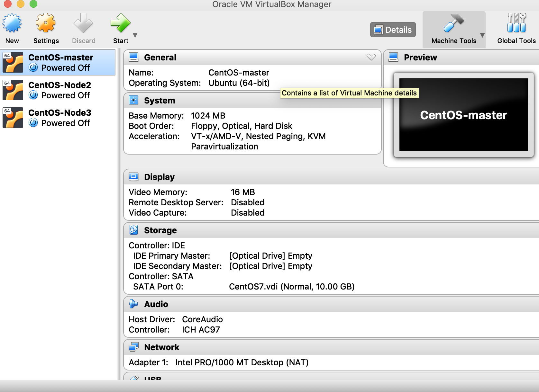This screenshot has width=539, height=392.
Task: Open Settings gear icon in toolbar
Action: tap(46, 23)
